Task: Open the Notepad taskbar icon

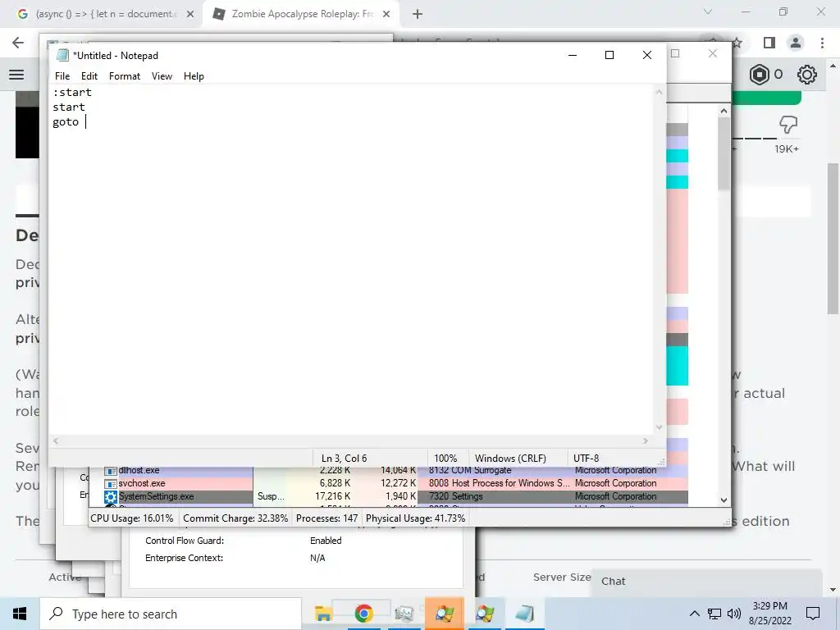Action: [524, 614]
